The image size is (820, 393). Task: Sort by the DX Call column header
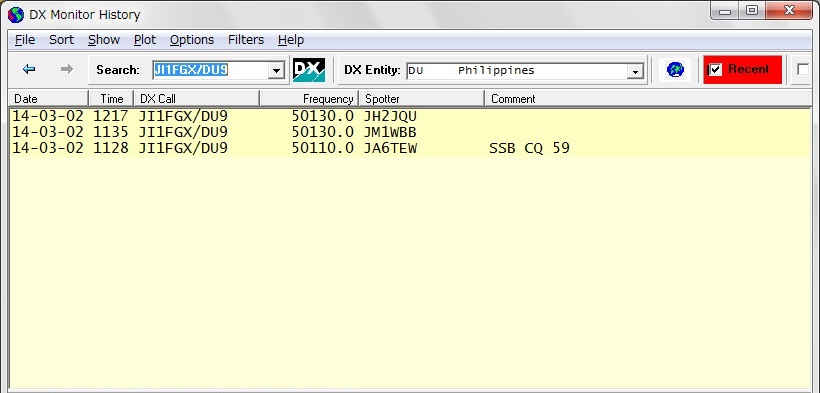point(197,98)
